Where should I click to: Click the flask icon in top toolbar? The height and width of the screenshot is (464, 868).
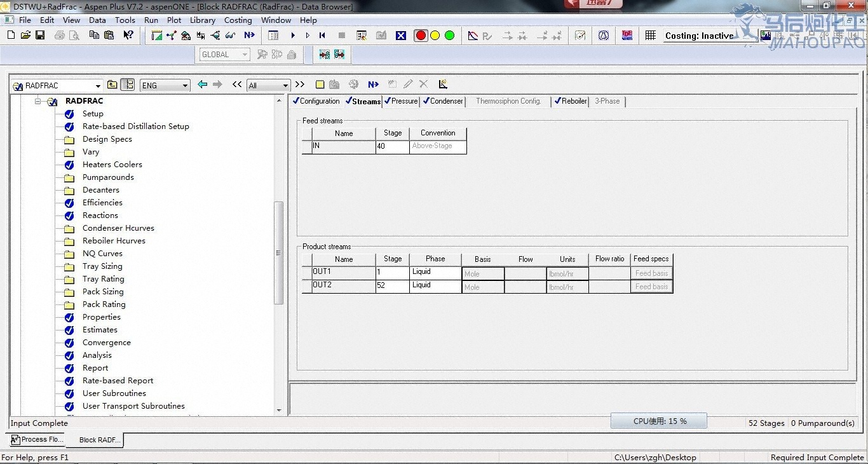(604, 36)
